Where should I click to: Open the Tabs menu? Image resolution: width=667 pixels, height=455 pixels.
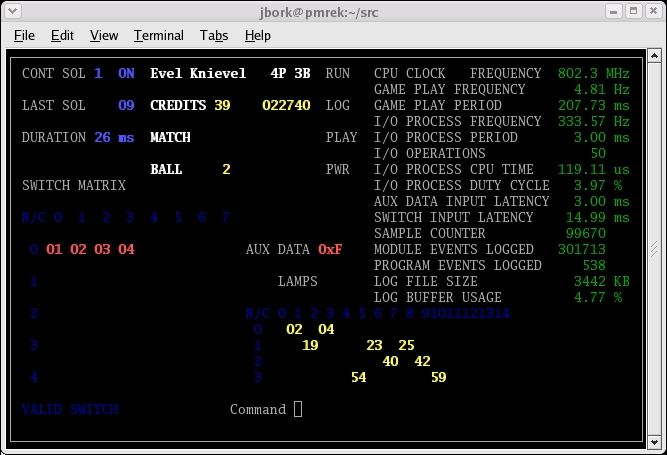[213, 35]
